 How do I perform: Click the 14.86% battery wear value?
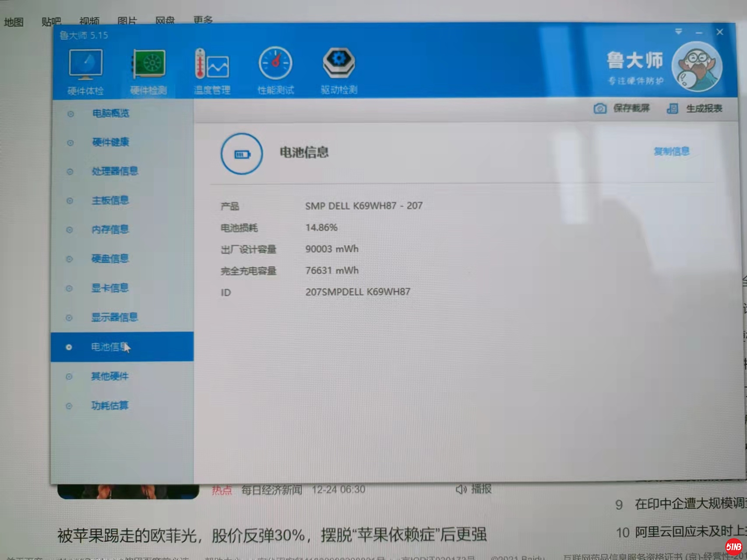click(321, 228)
